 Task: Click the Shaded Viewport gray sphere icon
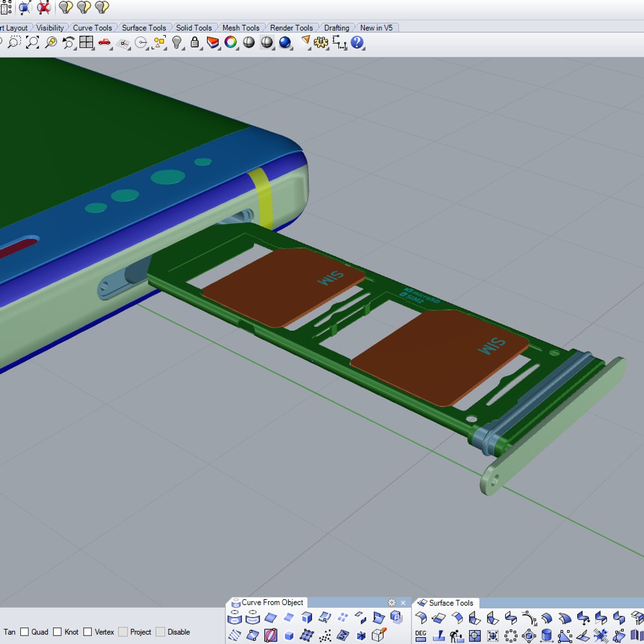click(249, 42)
